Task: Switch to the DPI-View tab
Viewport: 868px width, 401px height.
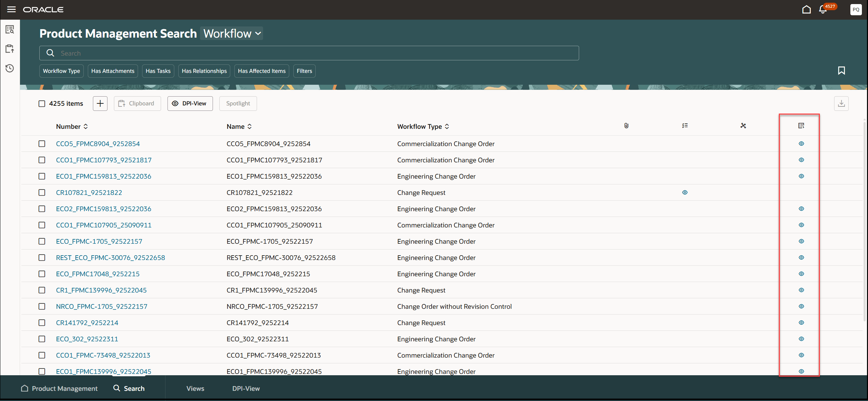Action: tap(246, 388)
